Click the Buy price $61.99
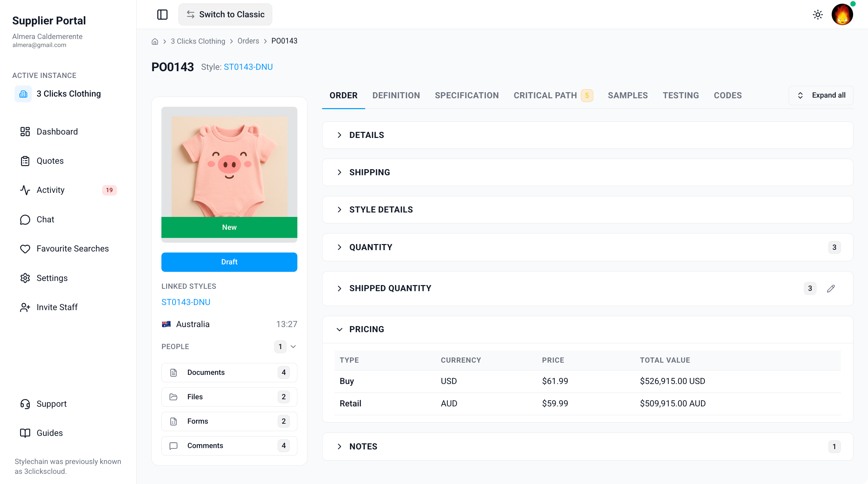The image size is (868, 484). 555,381
